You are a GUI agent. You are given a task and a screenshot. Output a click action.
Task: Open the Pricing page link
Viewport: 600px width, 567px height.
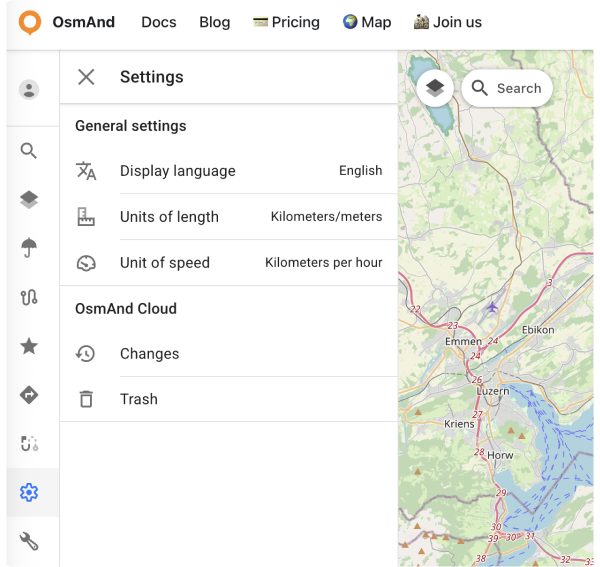[286, 22]
